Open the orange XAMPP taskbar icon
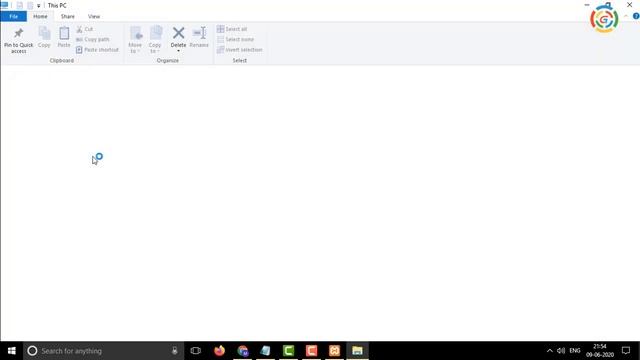Image resolution: width=640 pixels, height=360 pixels. coord(334,351)
